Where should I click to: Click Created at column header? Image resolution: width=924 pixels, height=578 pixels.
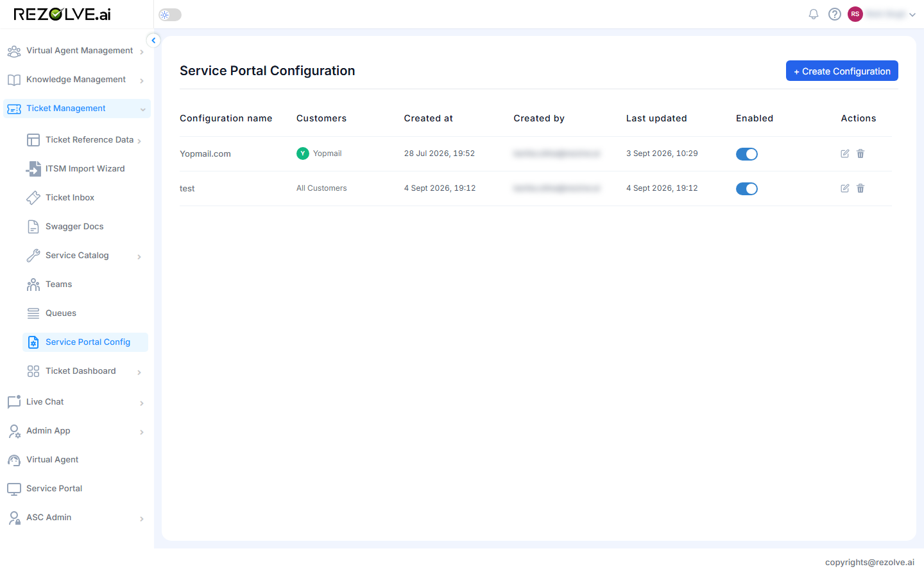click(x=429, y=118)
